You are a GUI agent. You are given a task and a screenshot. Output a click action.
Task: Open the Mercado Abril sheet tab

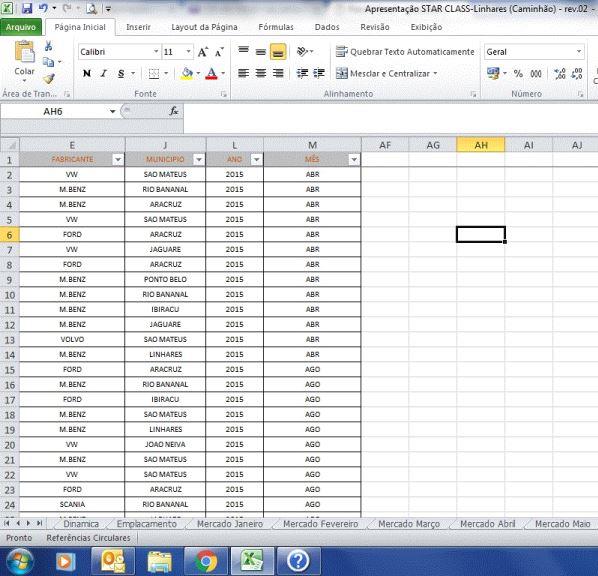[487, 524]
